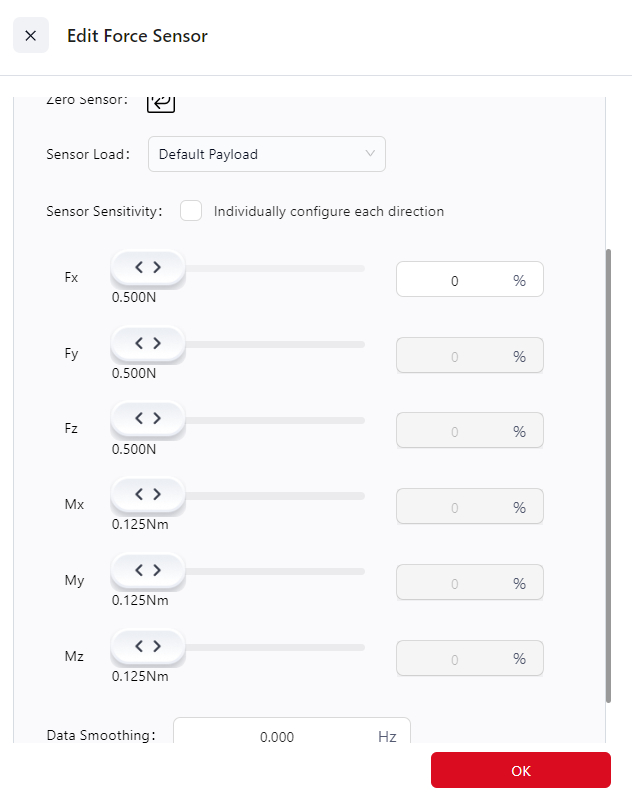Click the Fy percentage input field
This screenshot has width=632, height=810.
click(x=454, y=356)
